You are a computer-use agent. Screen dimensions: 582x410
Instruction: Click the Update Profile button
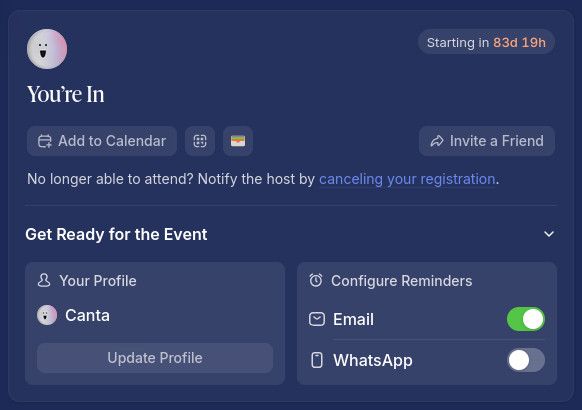[155, 358]
